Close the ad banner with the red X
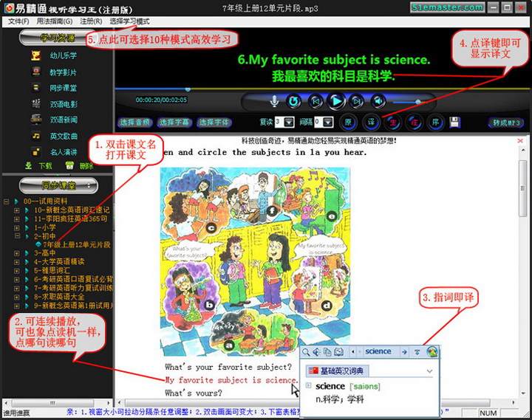This screenshot has height=420, width=532. tap(519, 140)
